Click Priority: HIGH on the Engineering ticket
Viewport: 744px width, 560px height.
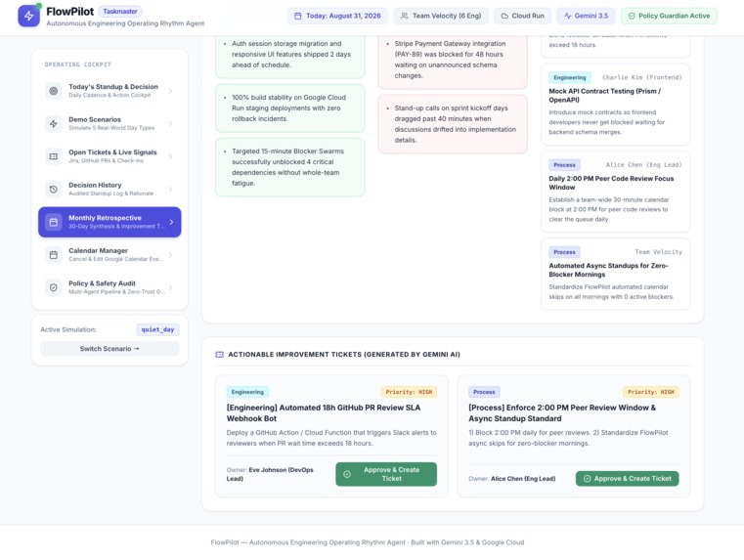point(409,392)
